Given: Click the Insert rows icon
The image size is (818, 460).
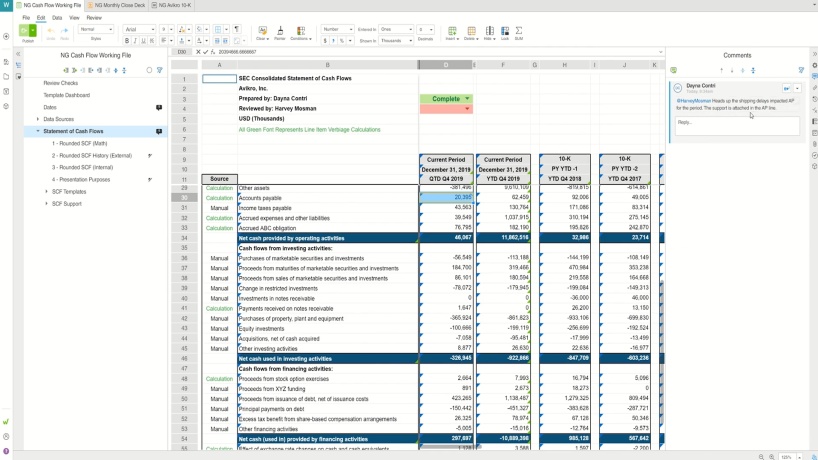Looking at the screenshot, I should (x=452, y=31).
